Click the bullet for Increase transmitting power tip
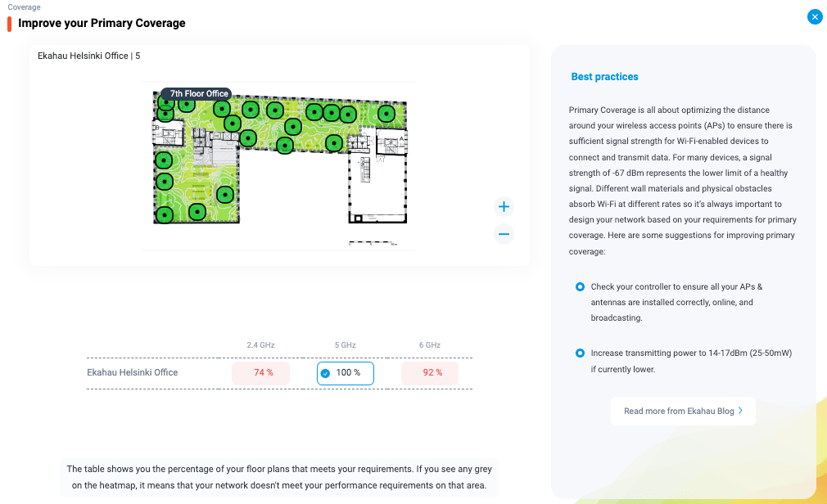 (x=580, y=353)
